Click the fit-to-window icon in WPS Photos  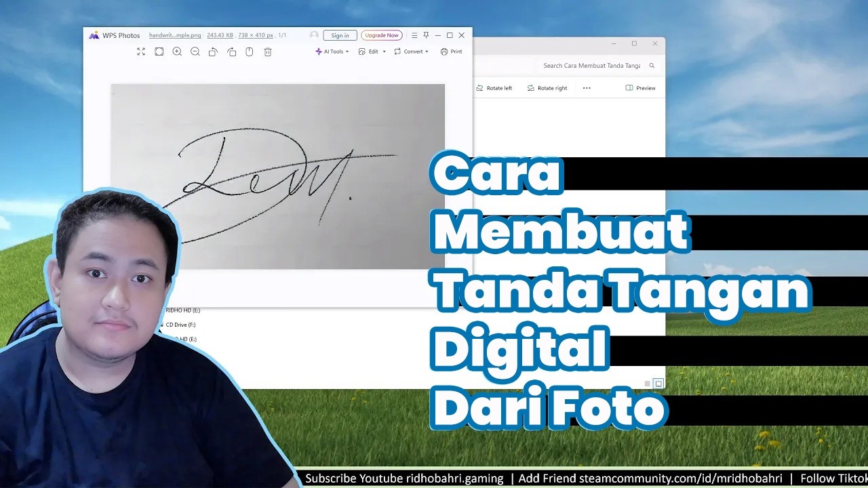tap(159, 52)
